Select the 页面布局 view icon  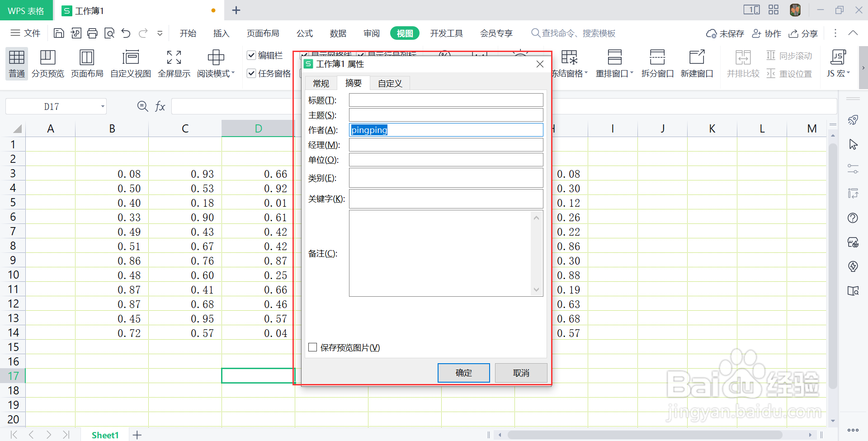pos(87,63)
